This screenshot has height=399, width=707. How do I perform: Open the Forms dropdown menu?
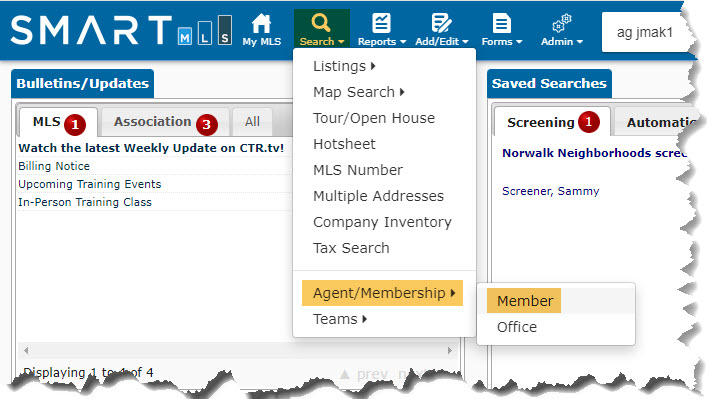tap(502, 41)
